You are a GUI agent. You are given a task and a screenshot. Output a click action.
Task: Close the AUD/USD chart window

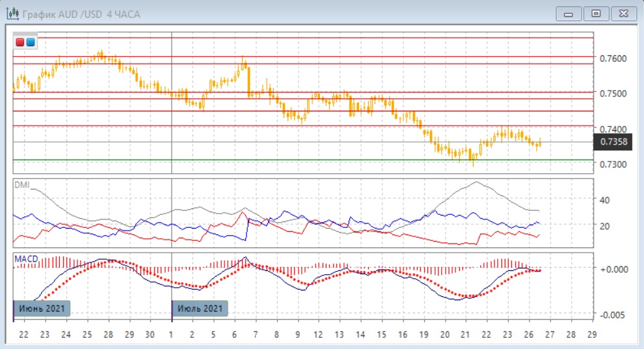[622, 14]
